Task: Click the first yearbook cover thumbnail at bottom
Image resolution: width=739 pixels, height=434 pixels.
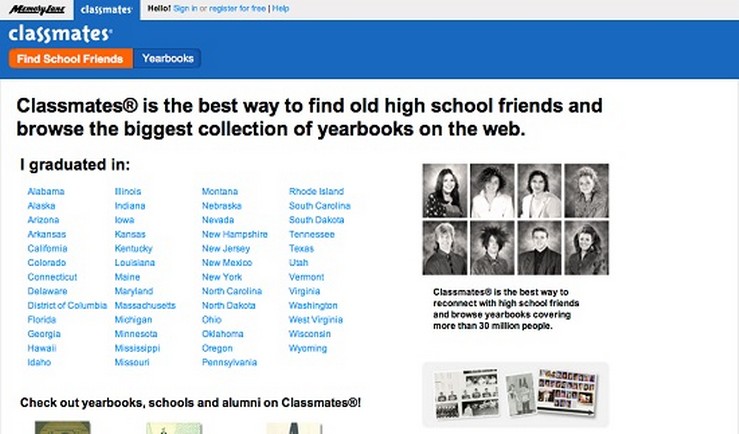Action: pos(62,427)
